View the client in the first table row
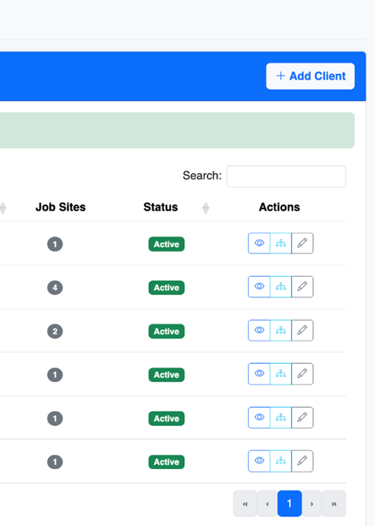The width and height of the screenshot is (375, 531). (x=259, y=243)
